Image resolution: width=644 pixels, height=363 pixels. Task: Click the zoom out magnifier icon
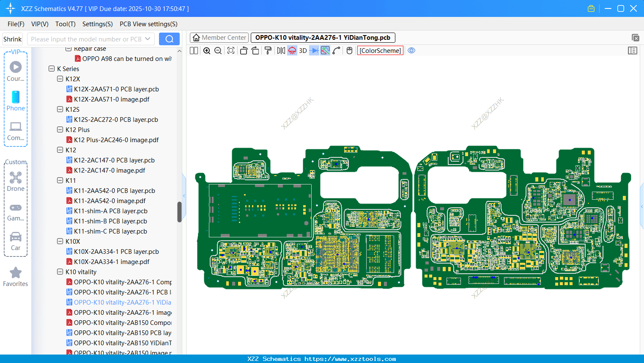click(218, 51)
